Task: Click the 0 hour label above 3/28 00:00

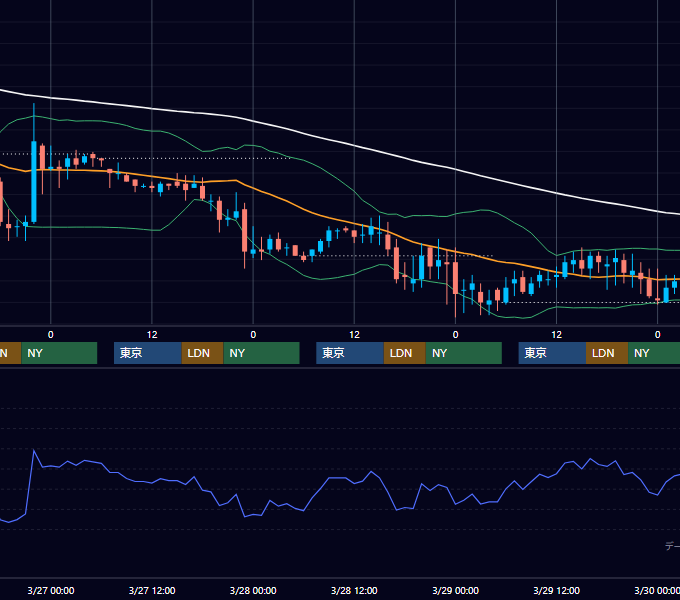Action: 253,335
